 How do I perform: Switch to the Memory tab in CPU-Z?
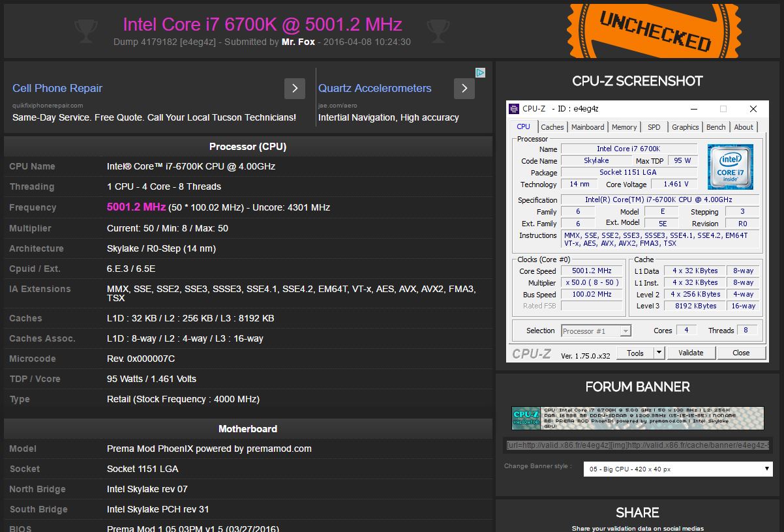pyautogui.click(x=624, y=127)
